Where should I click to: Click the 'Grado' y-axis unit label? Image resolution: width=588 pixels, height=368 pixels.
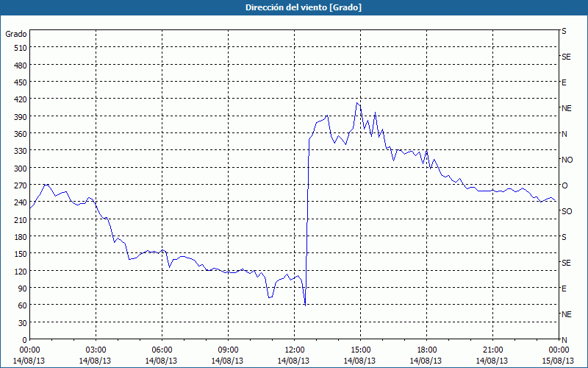tap(16, 34)
